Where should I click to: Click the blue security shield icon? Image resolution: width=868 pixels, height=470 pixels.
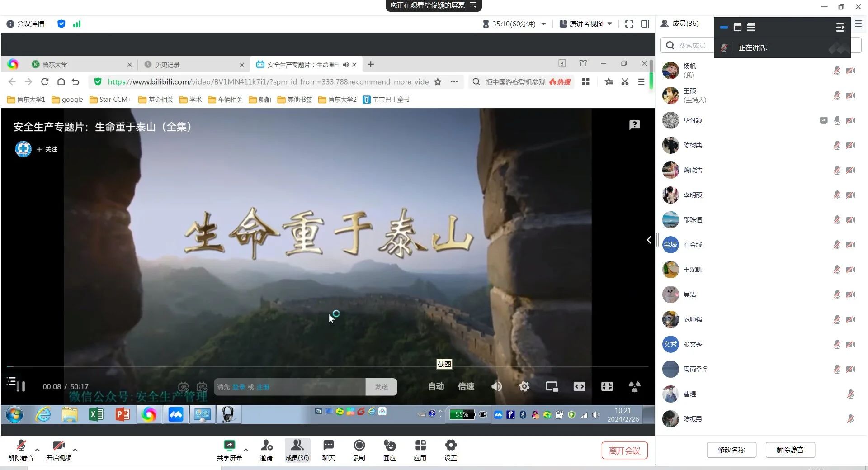(x=61, y=24)
